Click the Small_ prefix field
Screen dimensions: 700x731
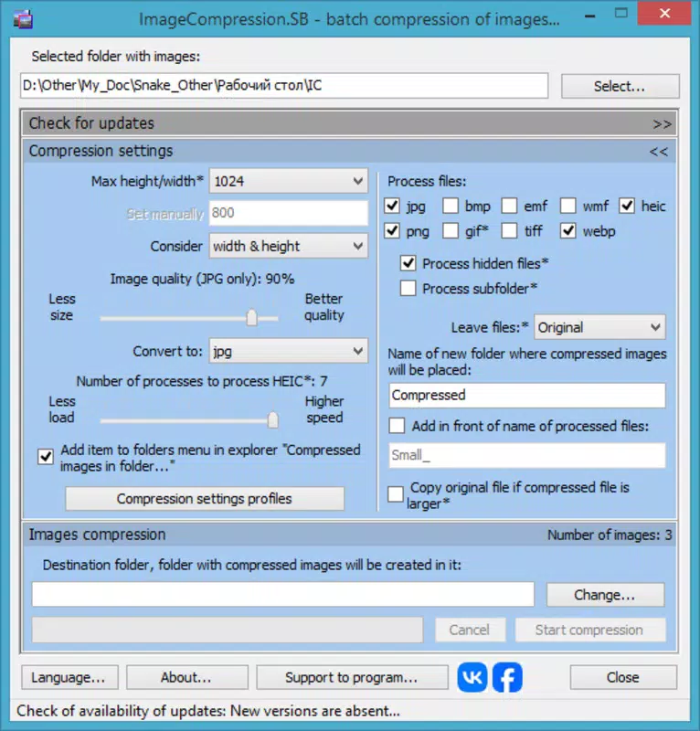[x=527, y=455]
